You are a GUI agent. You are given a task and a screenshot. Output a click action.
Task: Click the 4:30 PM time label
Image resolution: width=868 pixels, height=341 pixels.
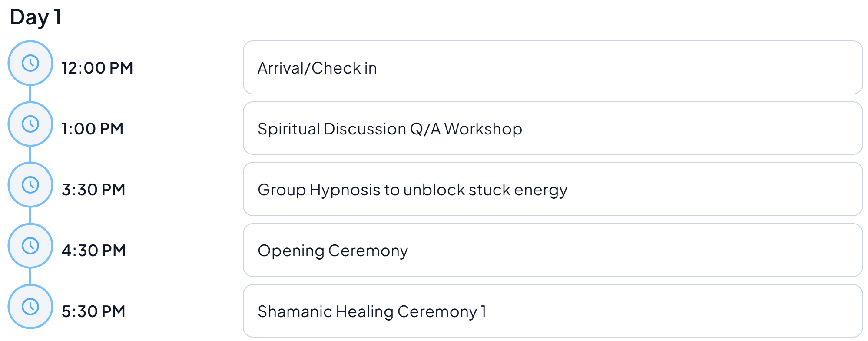[x=94, y=251]
